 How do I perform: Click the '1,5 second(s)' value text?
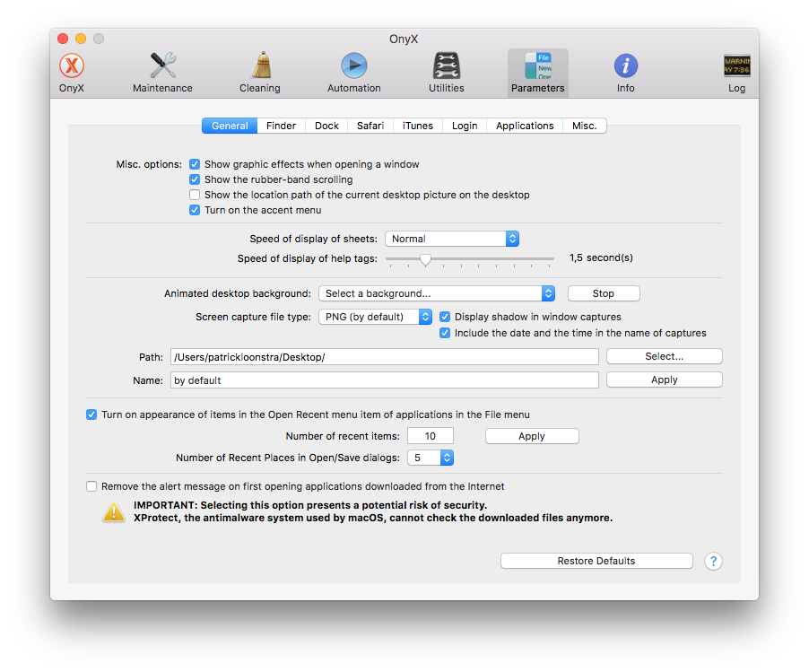(x=601, y=257)
